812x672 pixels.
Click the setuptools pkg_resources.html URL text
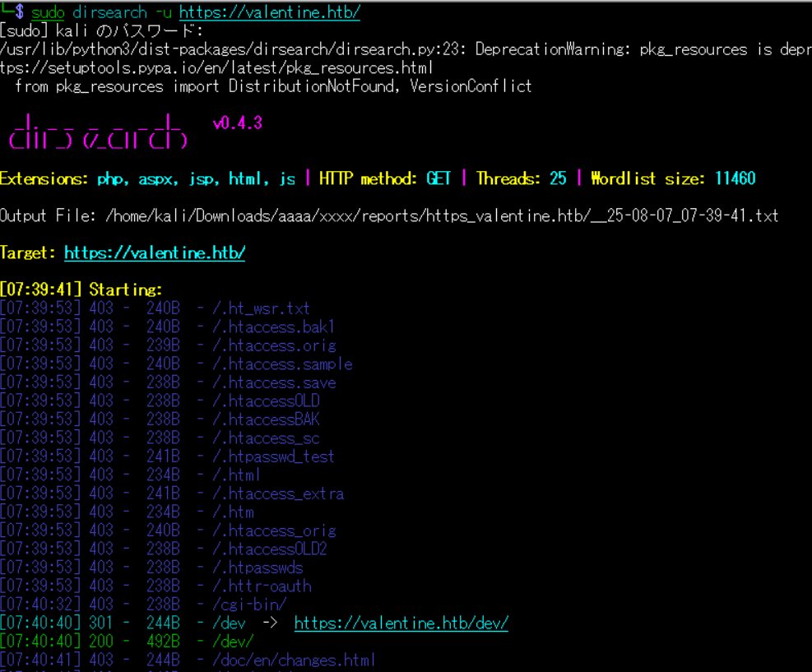[x=216, y=67]
